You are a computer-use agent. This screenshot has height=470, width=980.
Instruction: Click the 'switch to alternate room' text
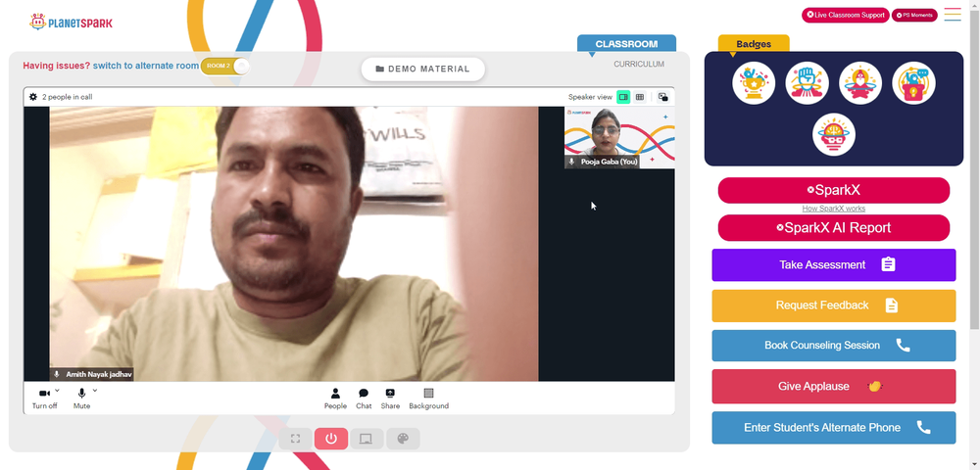tap(146, 66)
